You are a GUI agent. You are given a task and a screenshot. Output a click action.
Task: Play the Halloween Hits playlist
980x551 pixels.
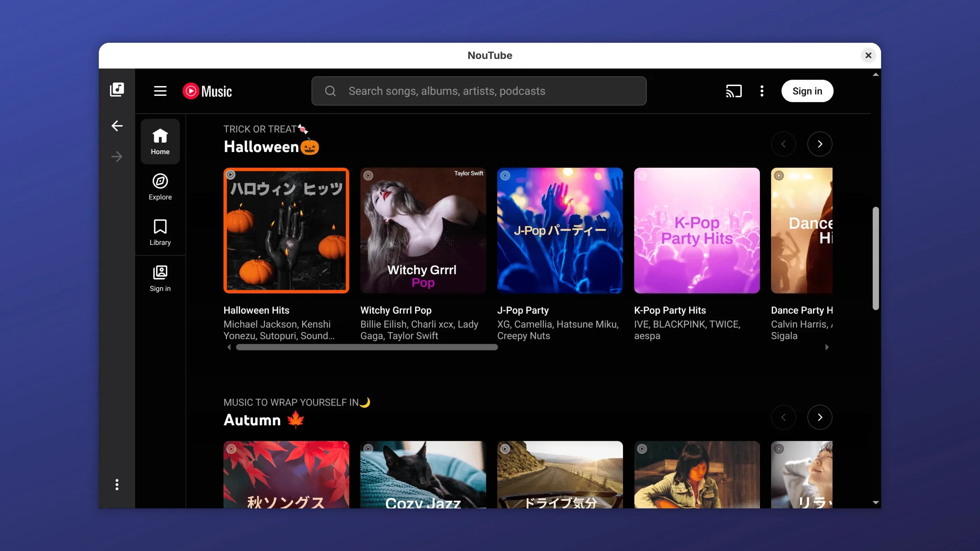tap(286, 231)
